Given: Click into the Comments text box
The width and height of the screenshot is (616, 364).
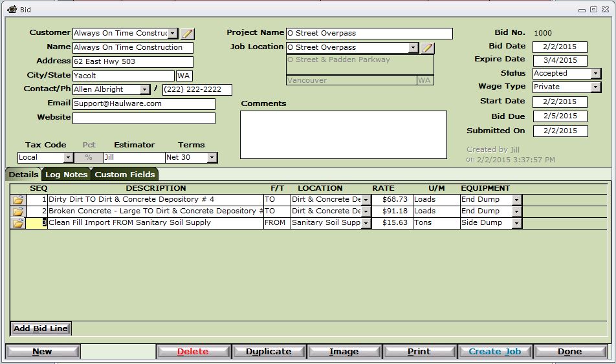Looking at the screenshot, I should pos(344,134).
